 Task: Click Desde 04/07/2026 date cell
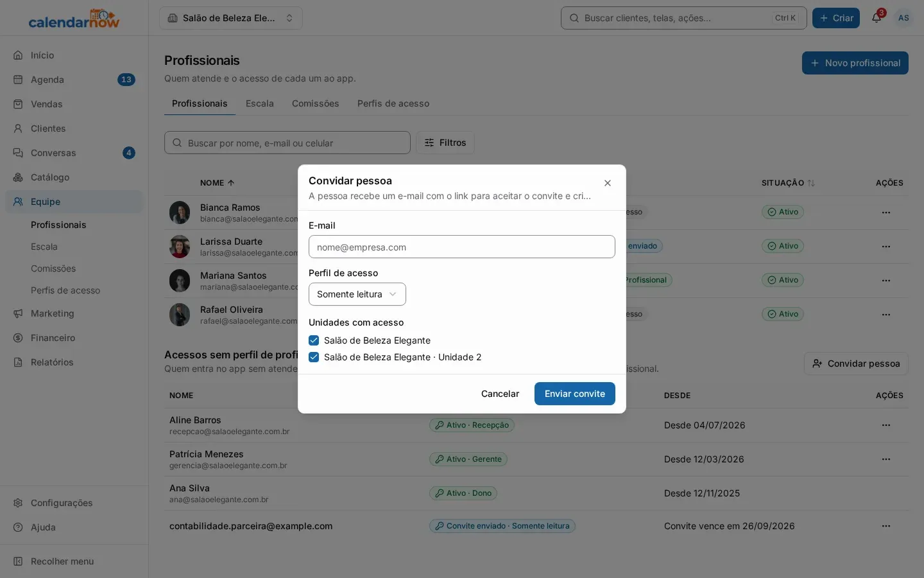[705, 425]
